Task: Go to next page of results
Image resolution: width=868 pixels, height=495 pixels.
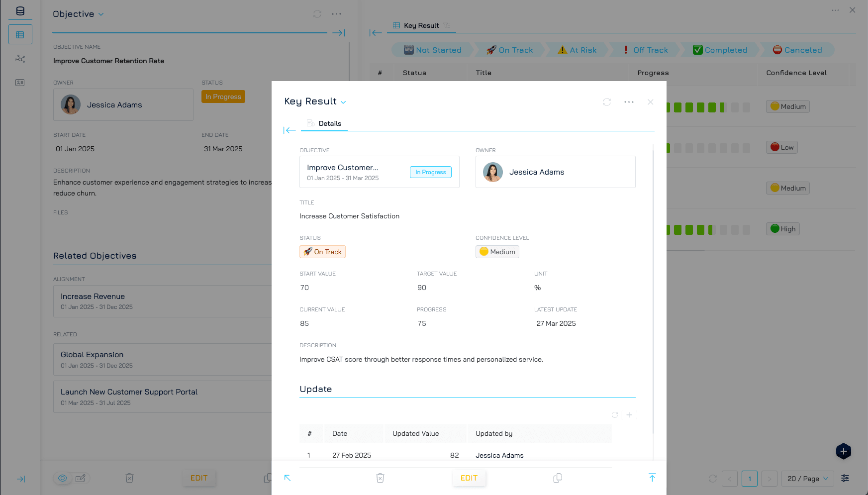Action: click(769, 479)
